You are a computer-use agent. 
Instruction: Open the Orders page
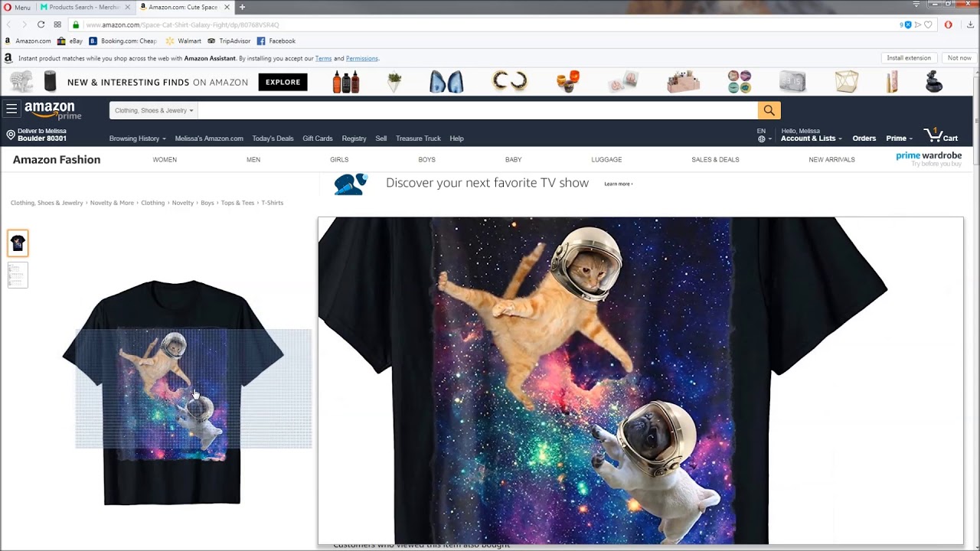864,139
